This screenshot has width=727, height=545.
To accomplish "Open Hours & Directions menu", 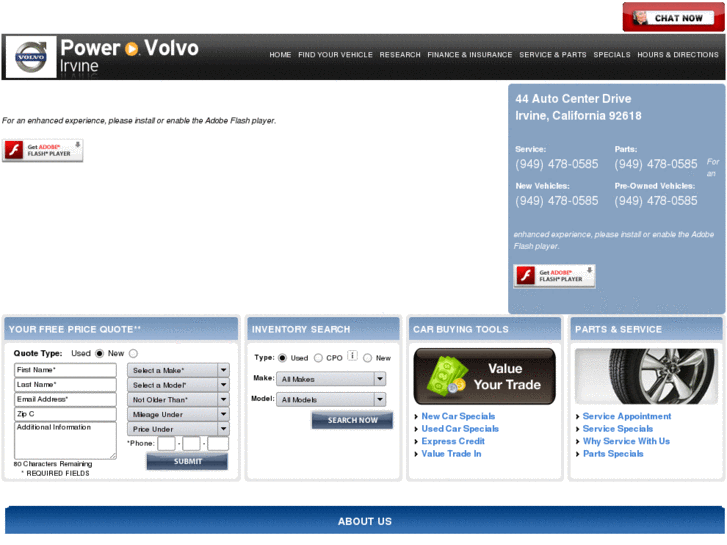I will click(678, 55).
